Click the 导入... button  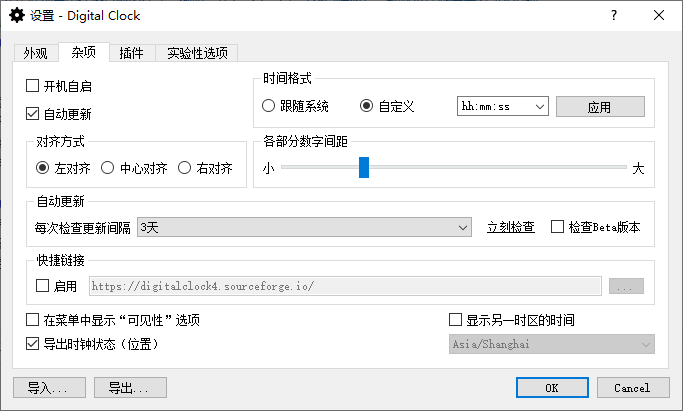click(49, 387)
